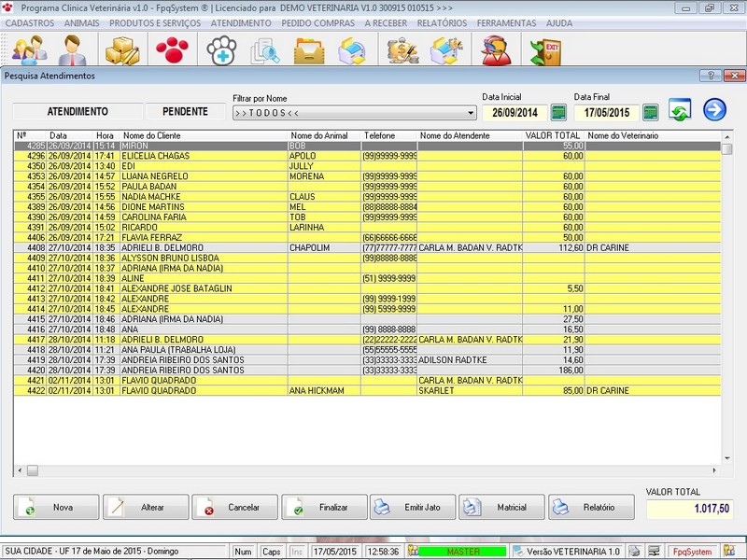Open the AJUDA menu
Screen dimensions: 747x560
point(559,23)
